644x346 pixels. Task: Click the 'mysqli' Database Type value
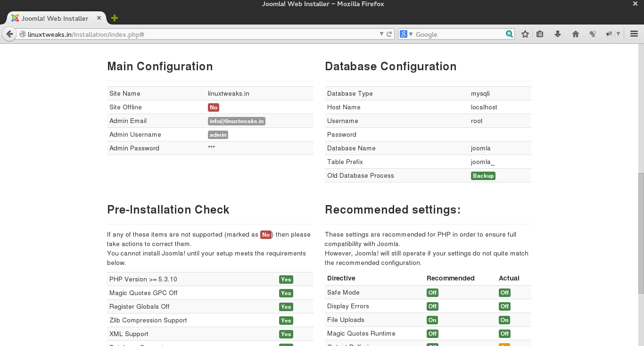pos(480,93)
